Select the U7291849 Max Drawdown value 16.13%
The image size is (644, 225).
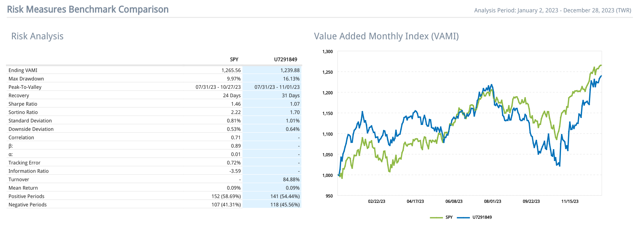pos(291,79)
